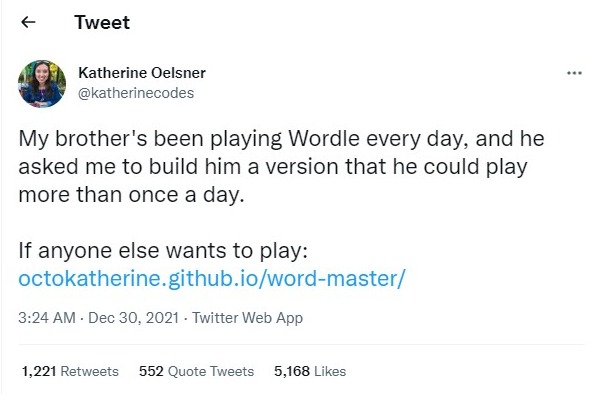
Task: Open the Twitter Web App source link
Action: tap(247, 318)
